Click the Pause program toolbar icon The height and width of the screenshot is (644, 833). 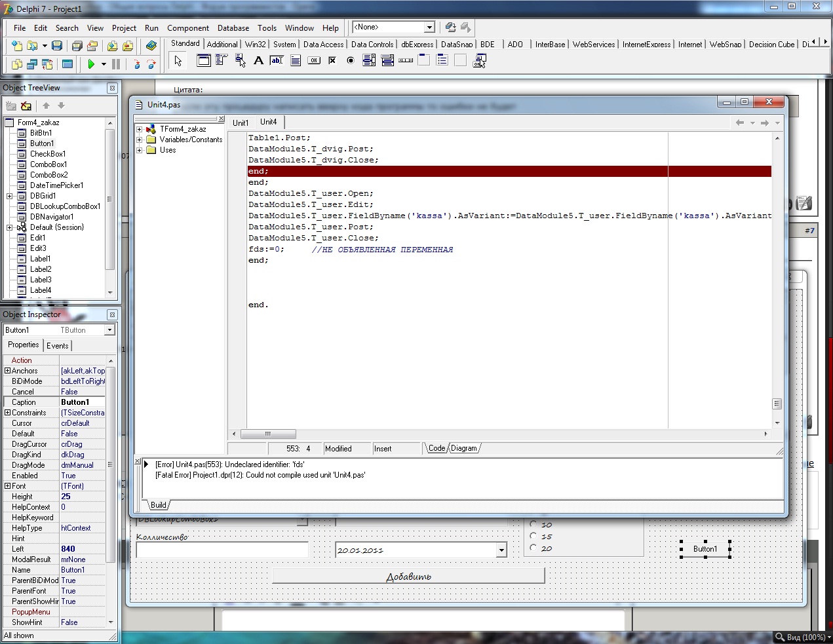click(x=116, y=64)
